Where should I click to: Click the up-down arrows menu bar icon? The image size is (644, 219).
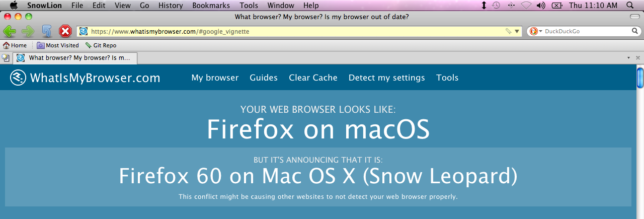click(x=484, y=6)
